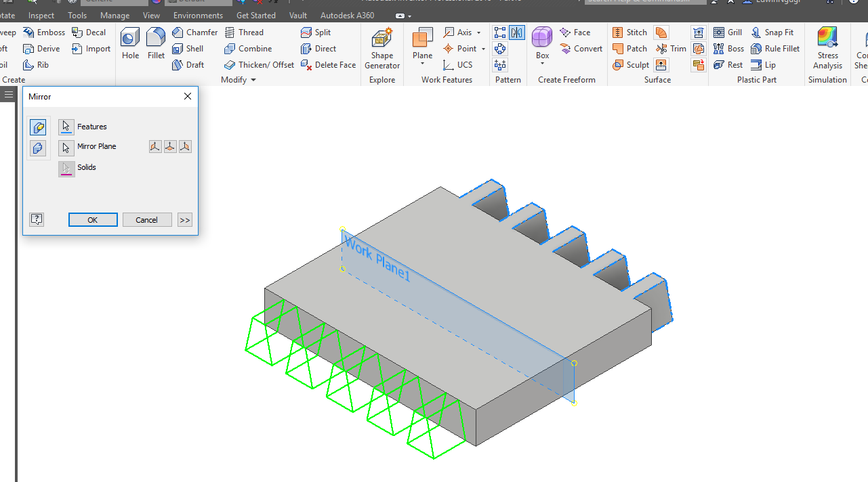Click the Sculpt tool

(x=631, y=65)
